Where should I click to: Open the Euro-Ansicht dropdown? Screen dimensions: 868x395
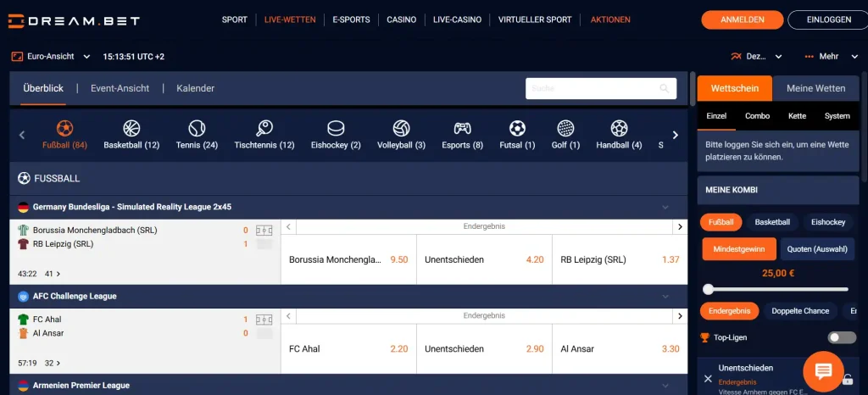(x=51, y=57)
